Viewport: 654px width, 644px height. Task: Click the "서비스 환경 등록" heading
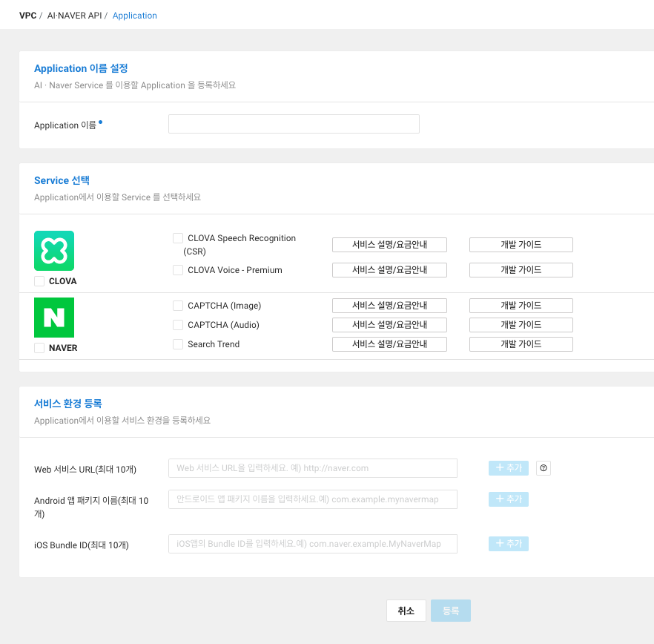click(68, 404)
